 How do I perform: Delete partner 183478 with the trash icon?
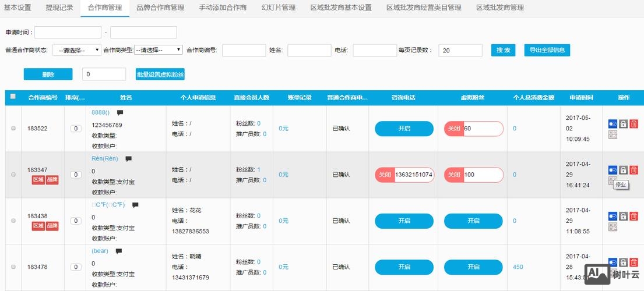coord(634,262)
